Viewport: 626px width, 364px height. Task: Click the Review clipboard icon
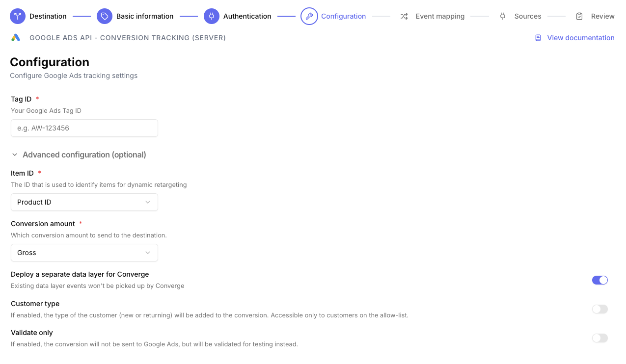tap(580, 16)
